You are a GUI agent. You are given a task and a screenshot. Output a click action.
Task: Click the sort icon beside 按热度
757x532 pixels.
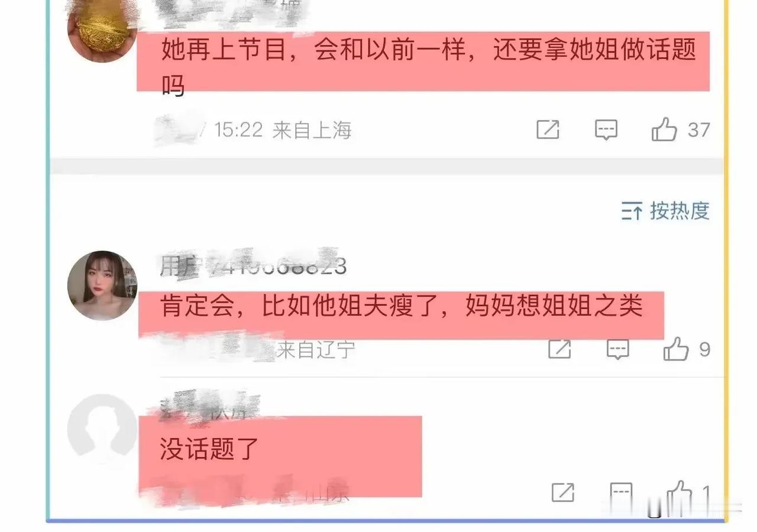pyautogui.click(x=632, y=210)
